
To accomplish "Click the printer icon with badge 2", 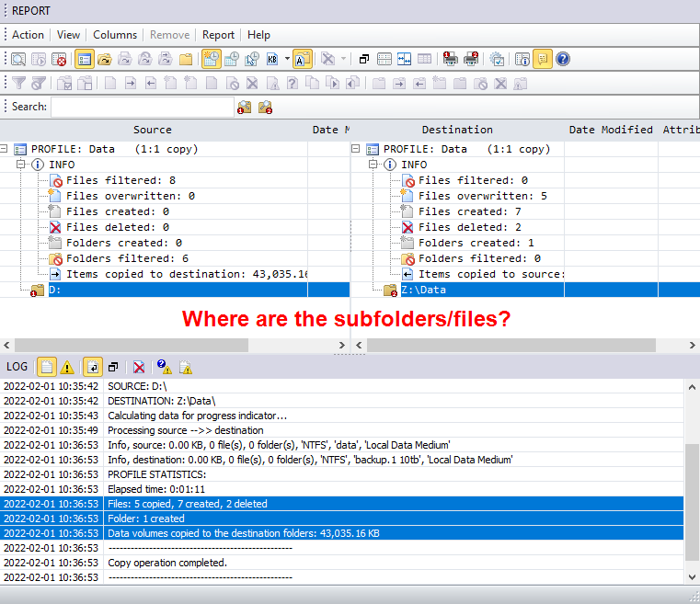I will (x=471, y=59).
